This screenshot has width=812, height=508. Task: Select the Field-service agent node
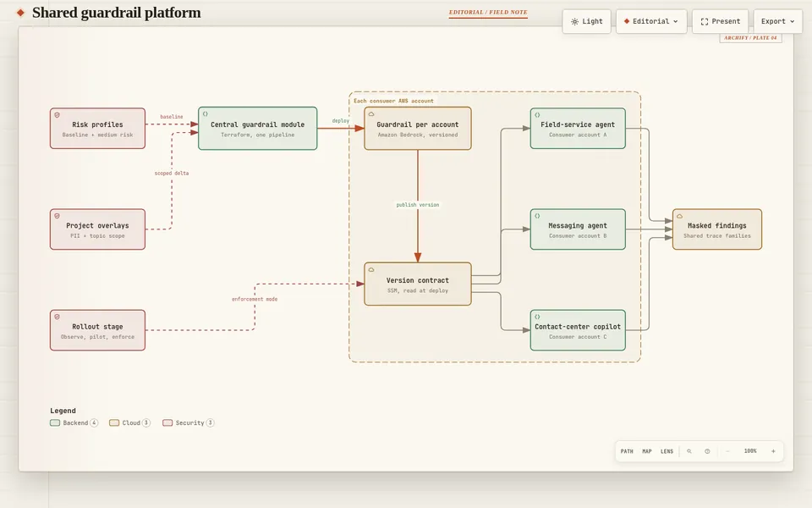[578, 129]
